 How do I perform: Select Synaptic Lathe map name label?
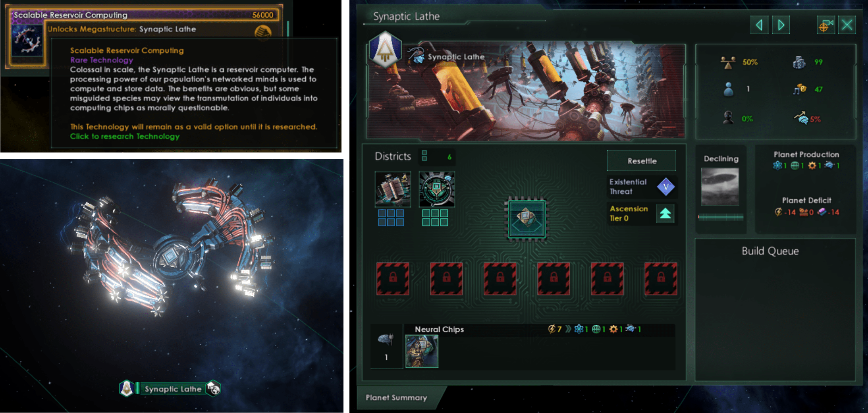pyautogui.click(x=173, y=389)
